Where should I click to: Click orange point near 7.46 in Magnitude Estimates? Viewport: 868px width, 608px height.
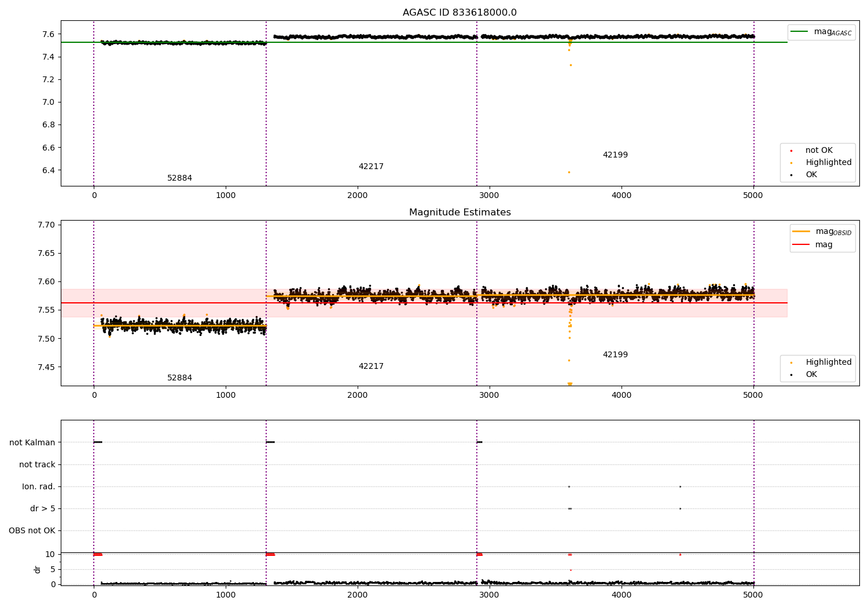click(569, 360)
